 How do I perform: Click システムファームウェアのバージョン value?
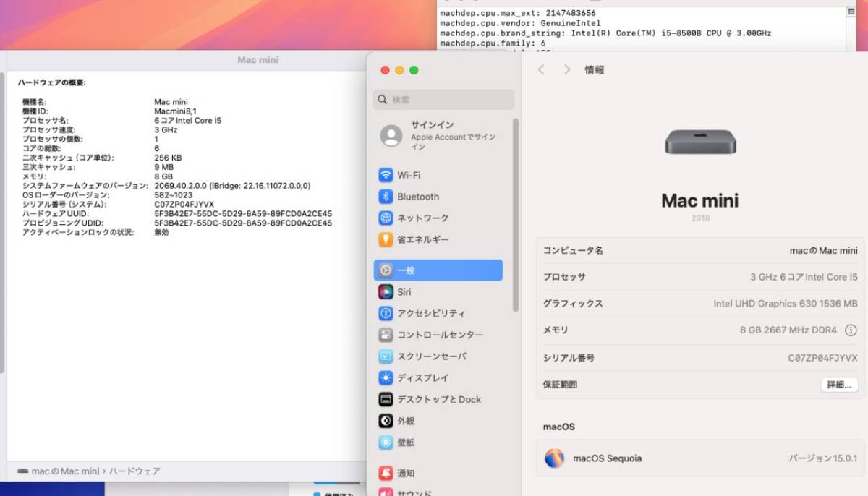tap(232, 186)
